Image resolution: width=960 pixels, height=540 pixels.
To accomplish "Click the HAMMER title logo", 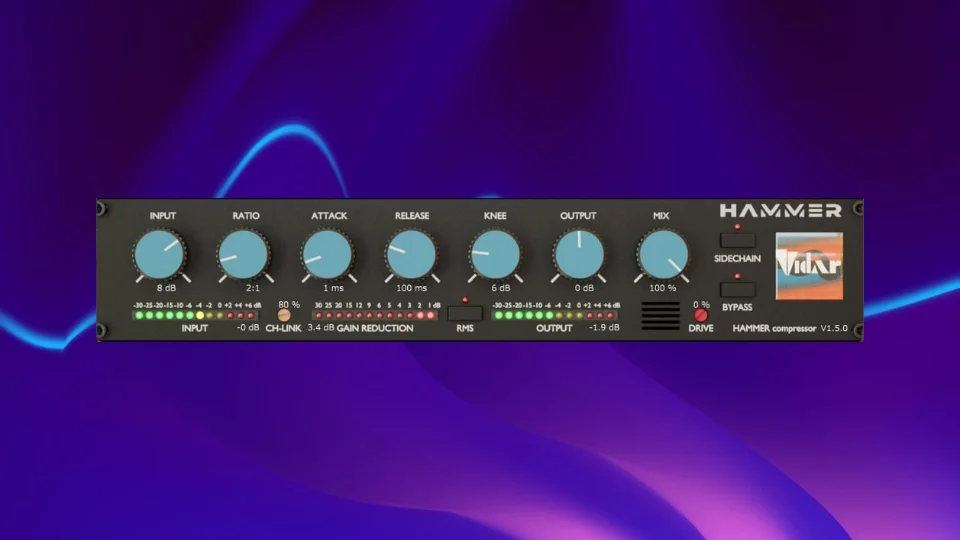I will pyautogui.click(x=781, y=211).
